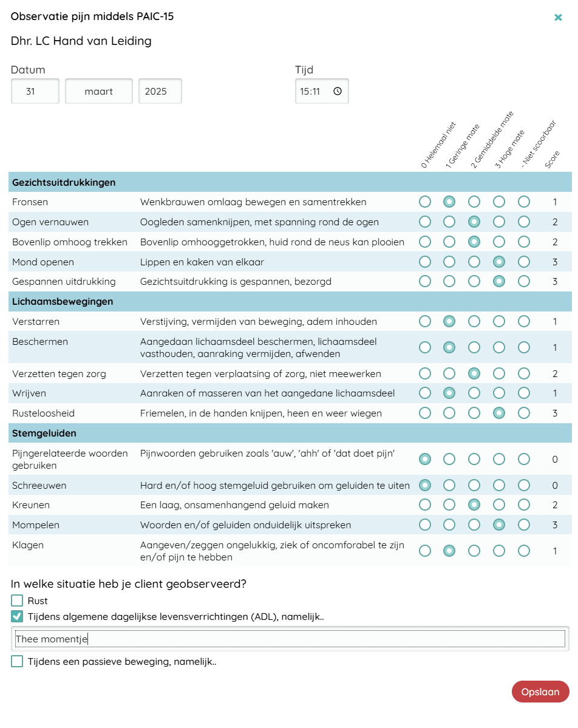Click the day field showing 31

35,92
